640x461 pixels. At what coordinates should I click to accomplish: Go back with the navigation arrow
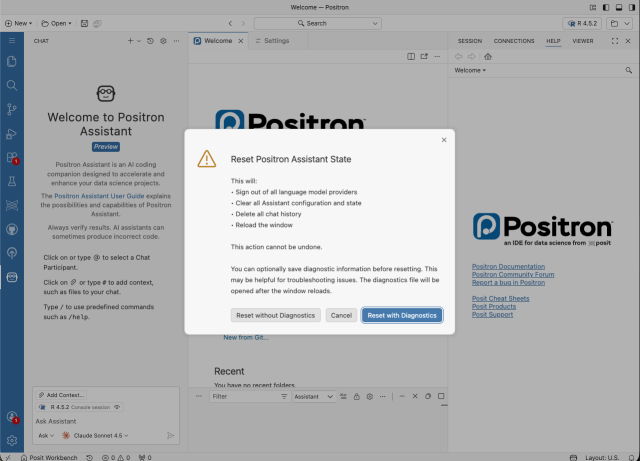coord(230,23)
